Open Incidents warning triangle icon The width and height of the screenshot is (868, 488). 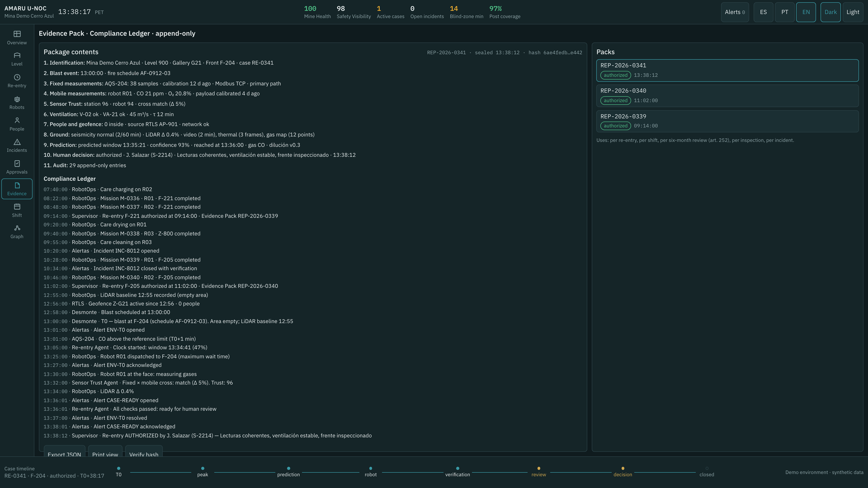(x=17, y=145)
